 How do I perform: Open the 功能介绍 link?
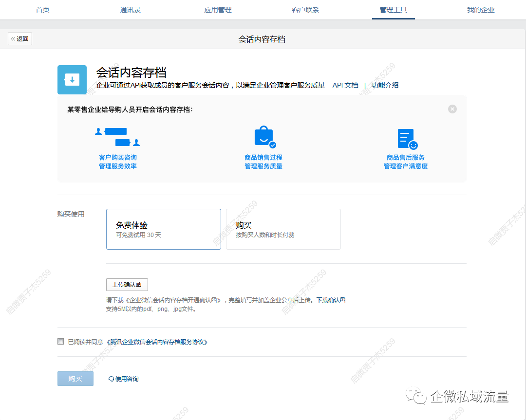(x=385, y=85)
